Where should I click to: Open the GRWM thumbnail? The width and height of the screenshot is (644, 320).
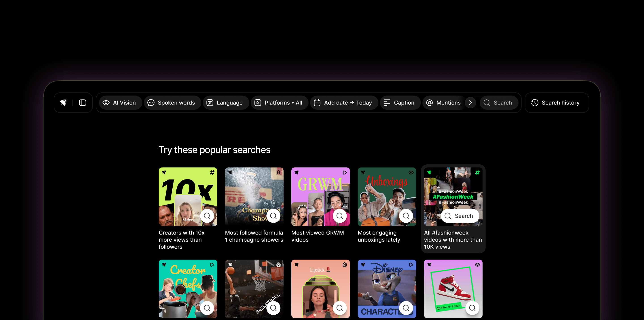click(320, 197)
